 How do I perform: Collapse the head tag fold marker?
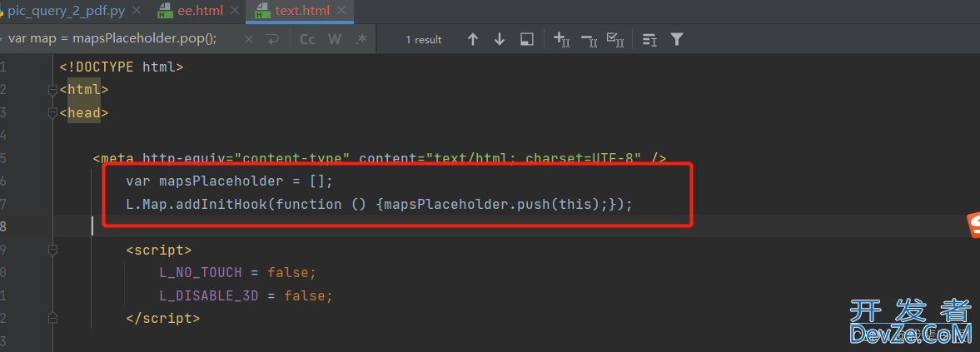click(x=52, y=113)
